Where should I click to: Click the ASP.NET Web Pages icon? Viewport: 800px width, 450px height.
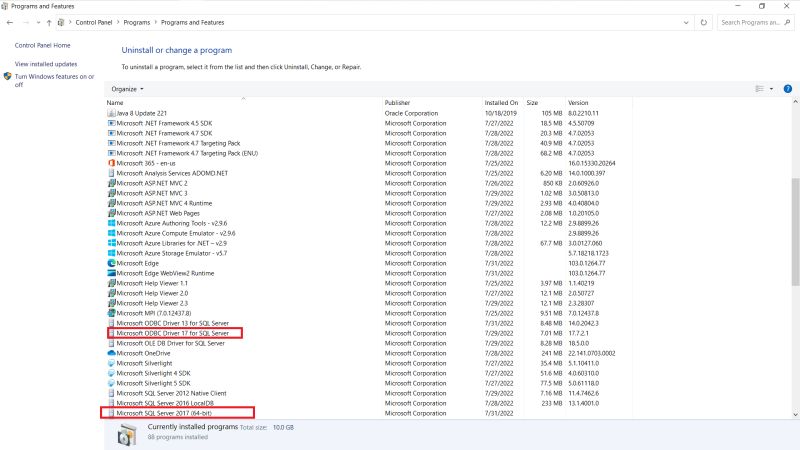pos(111,213)
